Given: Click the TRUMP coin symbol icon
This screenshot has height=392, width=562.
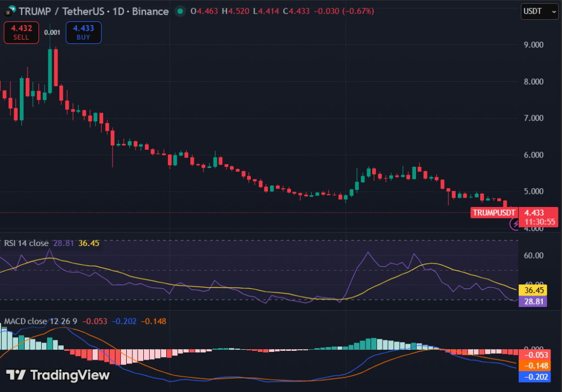Looking at the screenshot, I should click(9, 12).
